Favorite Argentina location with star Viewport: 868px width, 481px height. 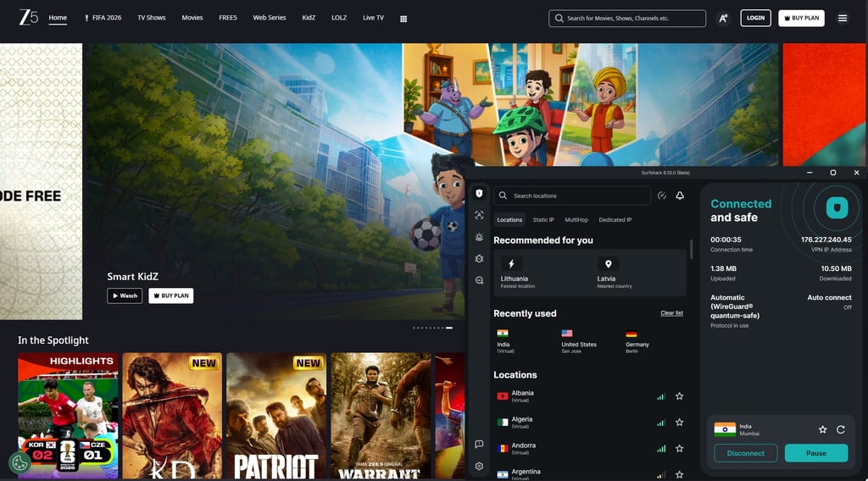point(679,474)
